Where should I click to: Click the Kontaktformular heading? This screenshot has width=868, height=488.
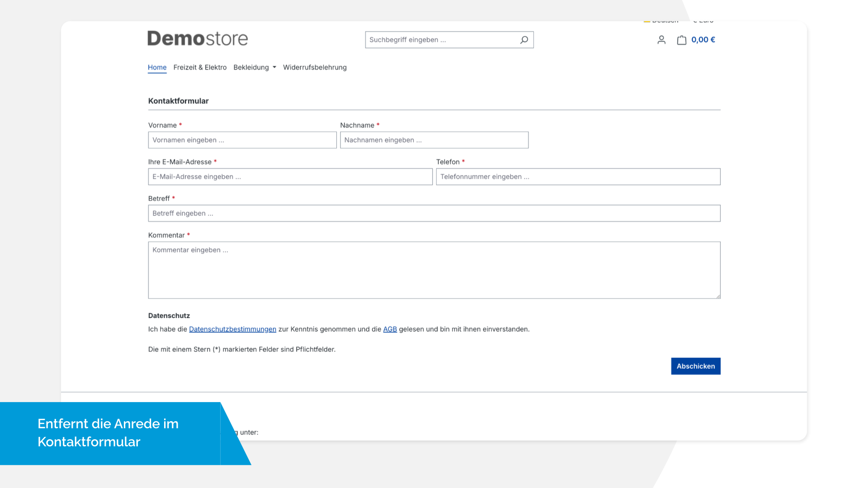[x=178, y=101]
